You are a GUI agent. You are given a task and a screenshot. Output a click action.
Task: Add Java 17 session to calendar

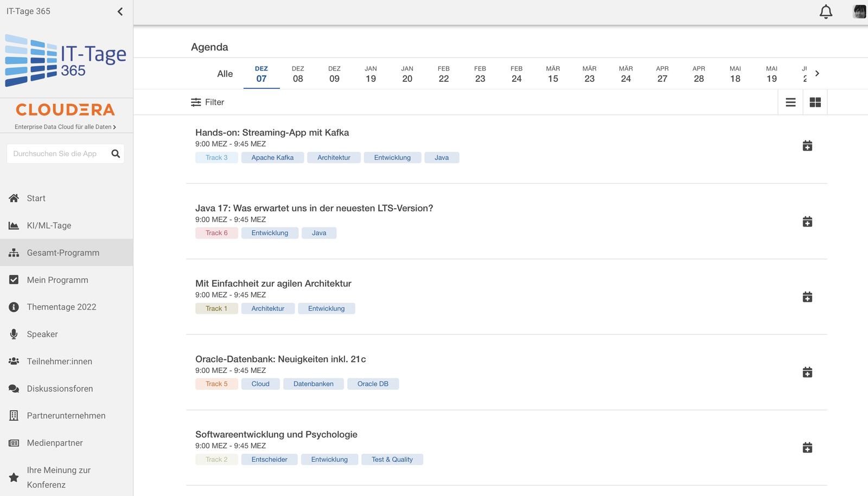click(x=807, y=221)
